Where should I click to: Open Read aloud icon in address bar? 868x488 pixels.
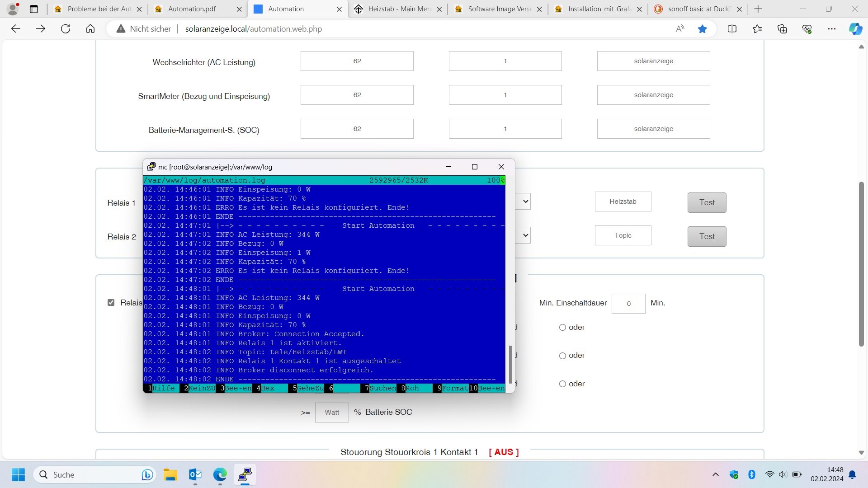tap(679, 29)
